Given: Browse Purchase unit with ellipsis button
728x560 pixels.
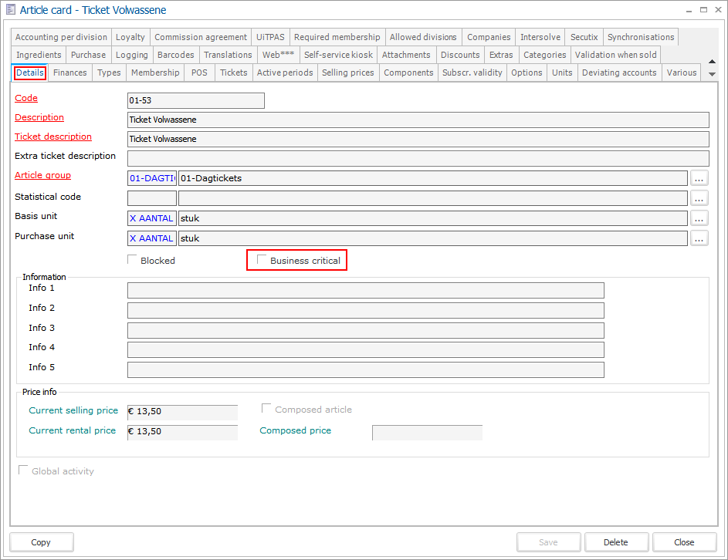Looking at the screenshot, I should 699,238.
